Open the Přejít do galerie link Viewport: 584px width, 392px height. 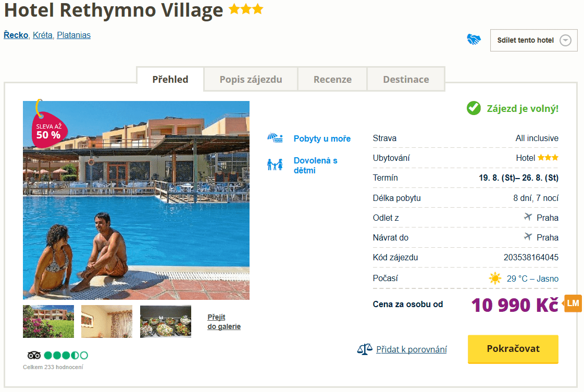(224, 322)
